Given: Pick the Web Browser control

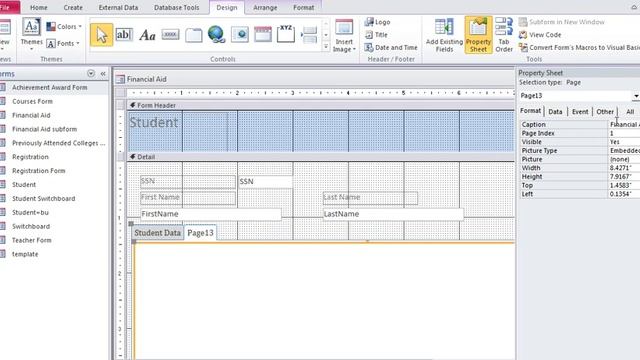Looking at the screenshot, I should tap(240, 35).
